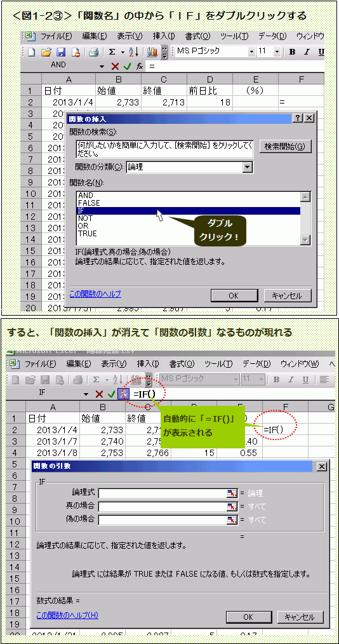Image resolution: width=339 pixels, height=644 pixels.
Task: Click range selector icon in 論理式 field
Action: [x=232, y=493]
